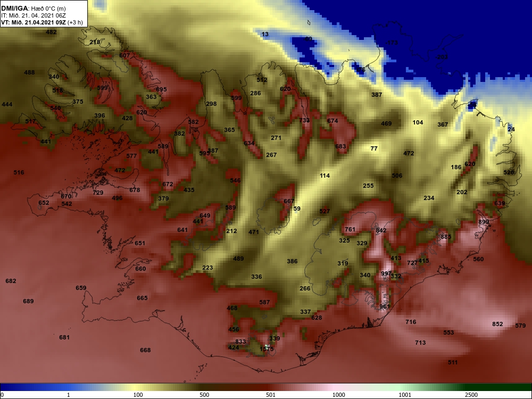532x399 pixels.
Task: Click the map value 59
Action: tap(297, 209)
